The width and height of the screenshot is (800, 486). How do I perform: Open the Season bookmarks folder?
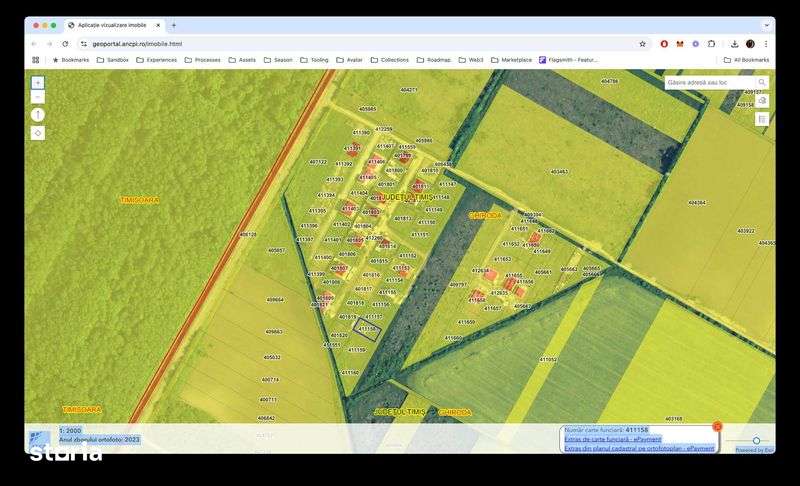click(278, 60)
